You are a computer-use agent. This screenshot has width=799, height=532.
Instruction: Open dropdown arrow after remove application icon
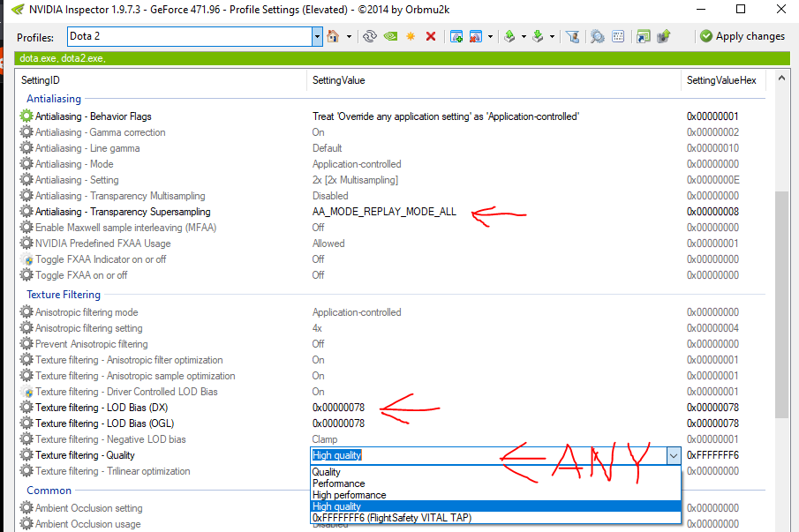click(490, 37)
